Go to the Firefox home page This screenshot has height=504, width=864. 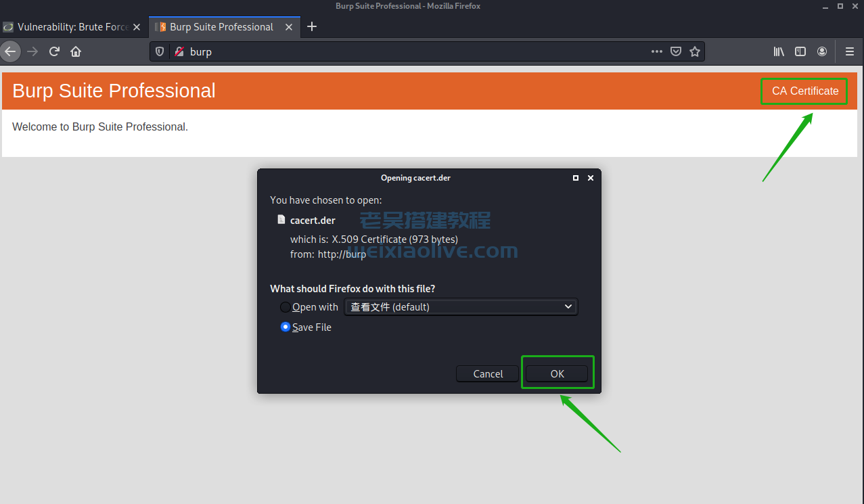76,51
